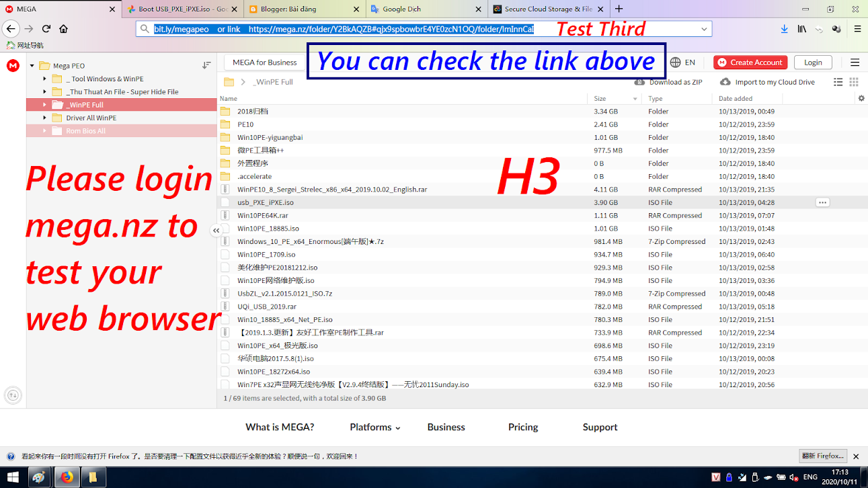Open the Business footer link
868x488 pixels.
coord(446,427)
